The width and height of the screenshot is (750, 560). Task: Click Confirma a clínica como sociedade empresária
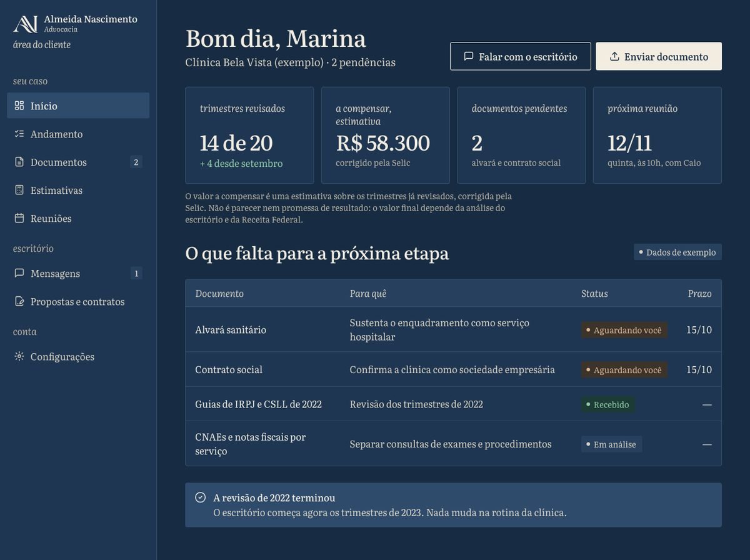tap(452, 369)
